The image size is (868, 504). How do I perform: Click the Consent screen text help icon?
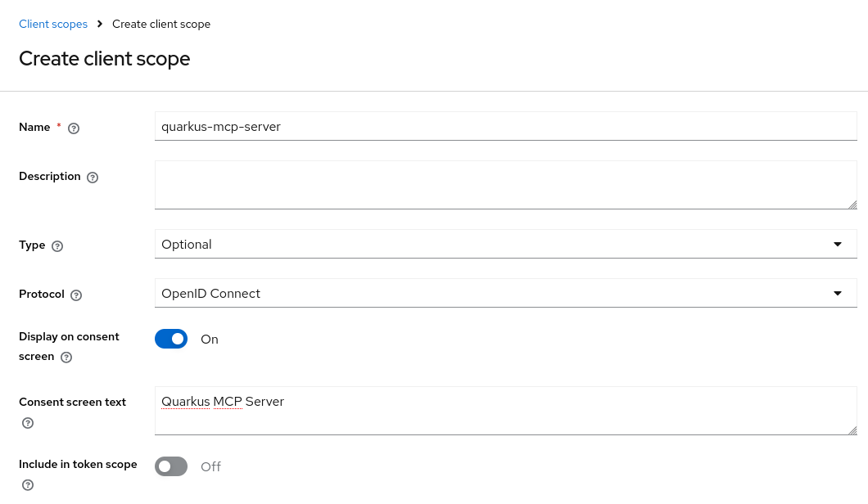pos(28,423)
